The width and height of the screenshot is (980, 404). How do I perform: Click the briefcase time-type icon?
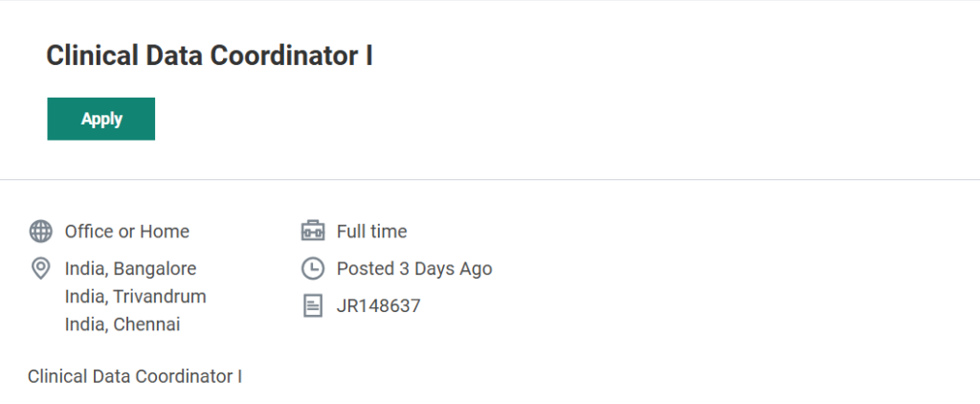313,232
